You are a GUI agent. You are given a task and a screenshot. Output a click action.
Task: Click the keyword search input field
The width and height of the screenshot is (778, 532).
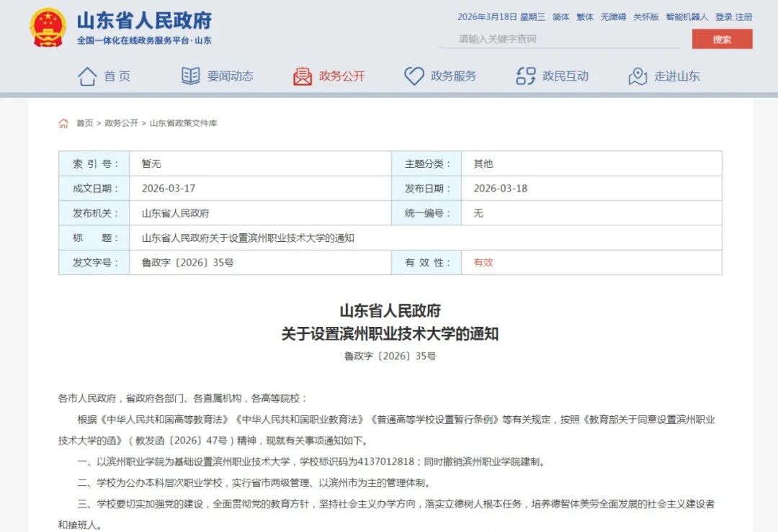[558, 39]
